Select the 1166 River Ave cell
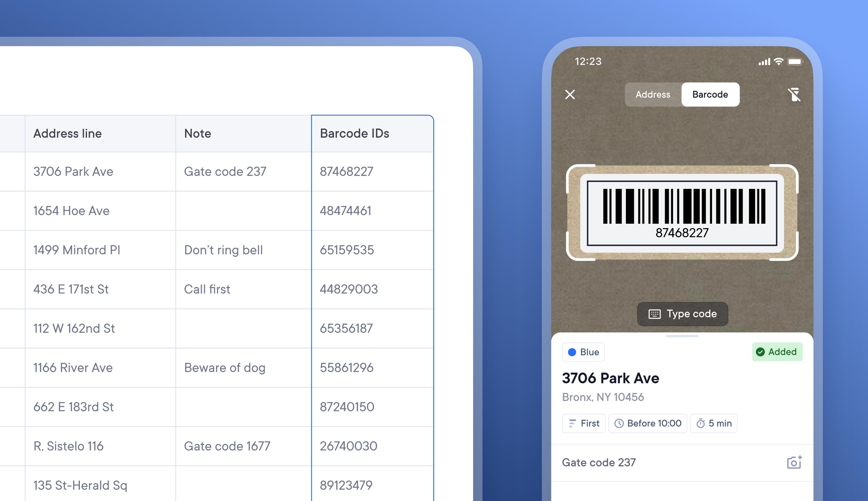The height and width of the screenshot is (501, 868). point(100,368)
